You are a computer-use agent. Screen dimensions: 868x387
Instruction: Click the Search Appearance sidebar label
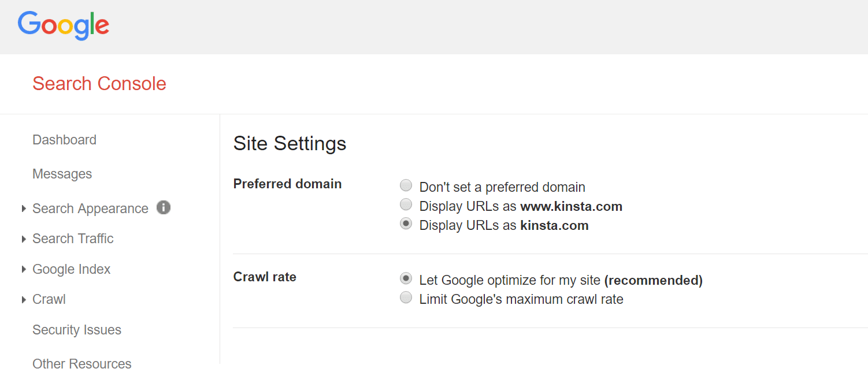(x=90, y=209)
